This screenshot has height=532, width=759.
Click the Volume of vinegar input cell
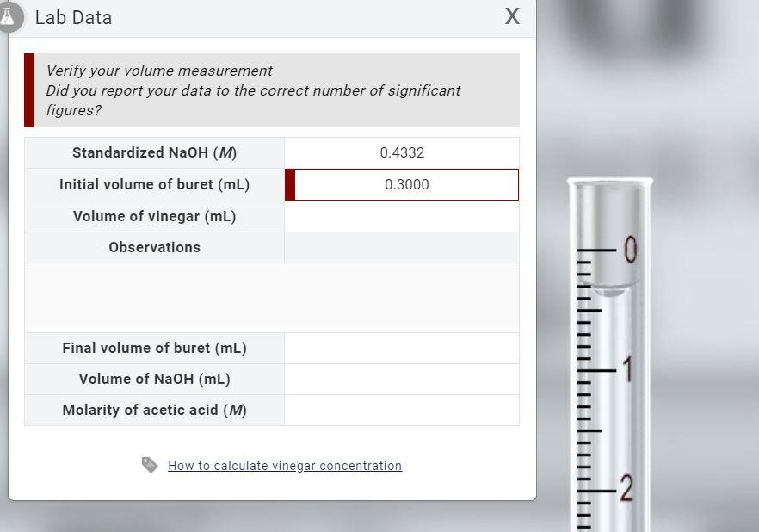pos(401,216)
